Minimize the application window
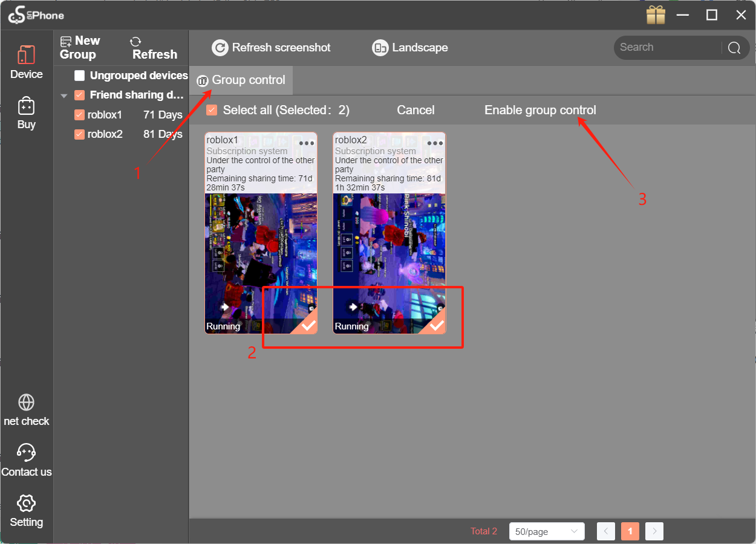Image resolution: width=756 pixels, height=544 pixels. (x=683, y=15)
